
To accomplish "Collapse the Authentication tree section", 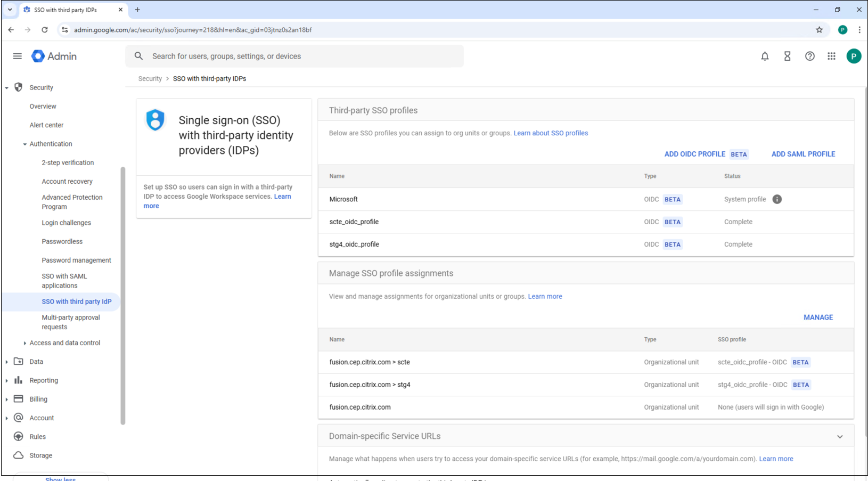I will click(x=25, y=144).
